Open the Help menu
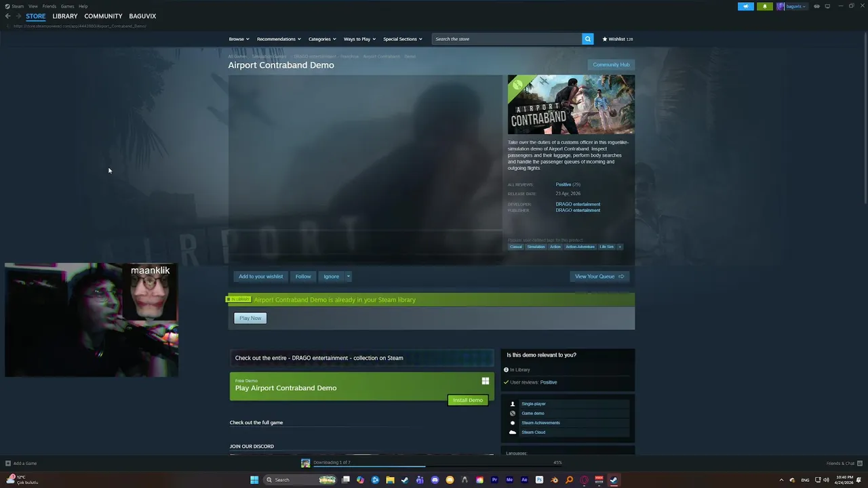Image resolution: width=868 pixels, height=488 pixels. point(83,6)
